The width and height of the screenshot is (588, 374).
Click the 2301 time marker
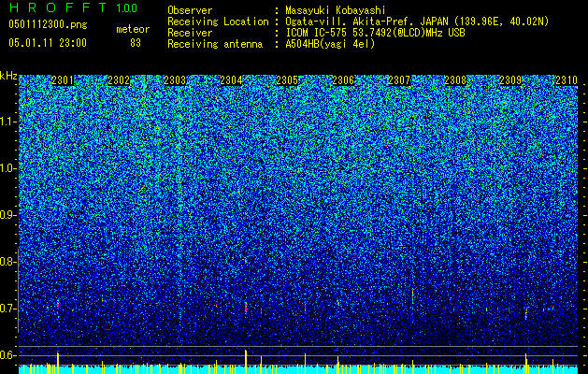point(63,80)
